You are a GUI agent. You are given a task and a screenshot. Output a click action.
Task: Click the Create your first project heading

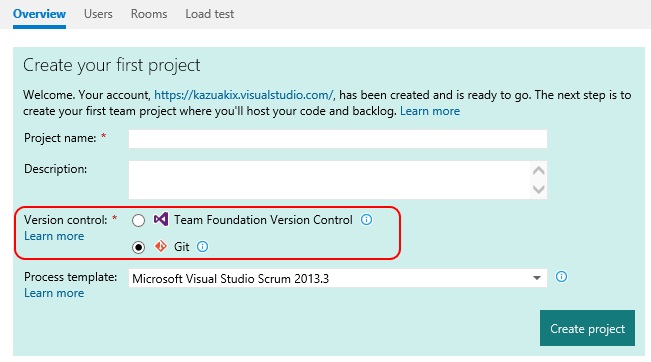(111, 65)
